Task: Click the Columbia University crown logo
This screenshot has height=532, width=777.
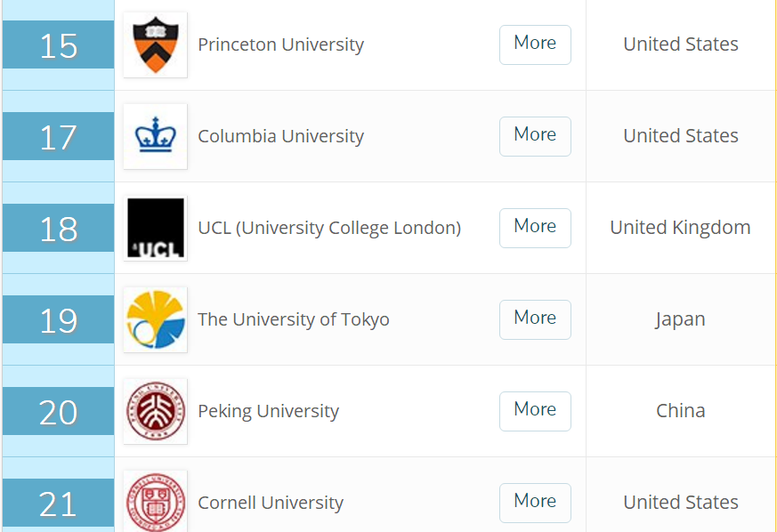Action: (155, 136)
